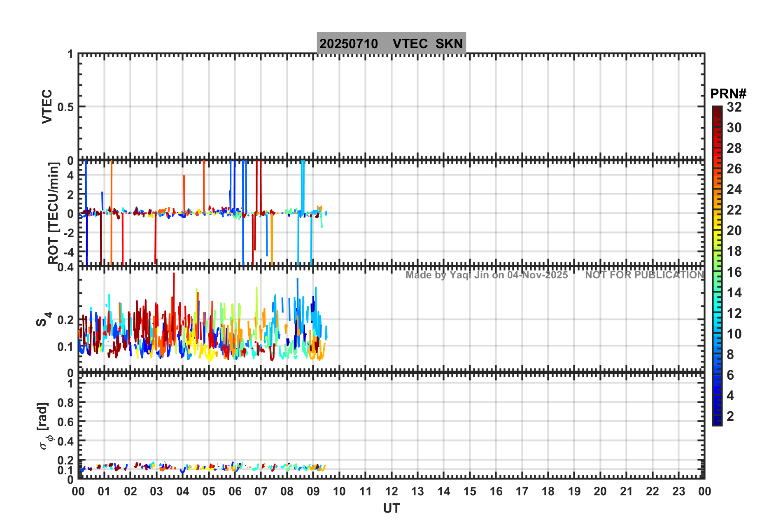
Task: Click the 'VTEC' y-axis label
Action: click(47, 107)
